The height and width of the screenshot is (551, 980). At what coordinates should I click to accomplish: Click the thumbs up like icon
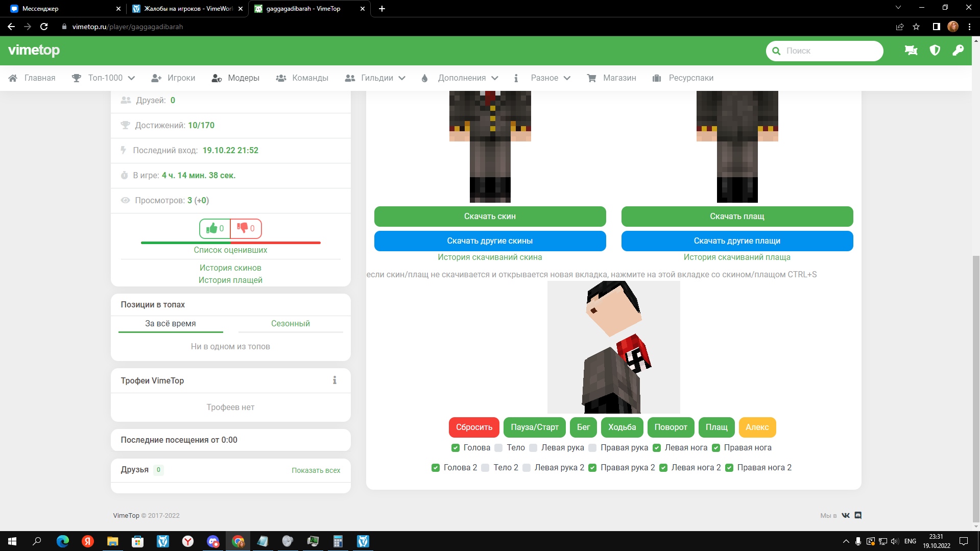(211, 229)
